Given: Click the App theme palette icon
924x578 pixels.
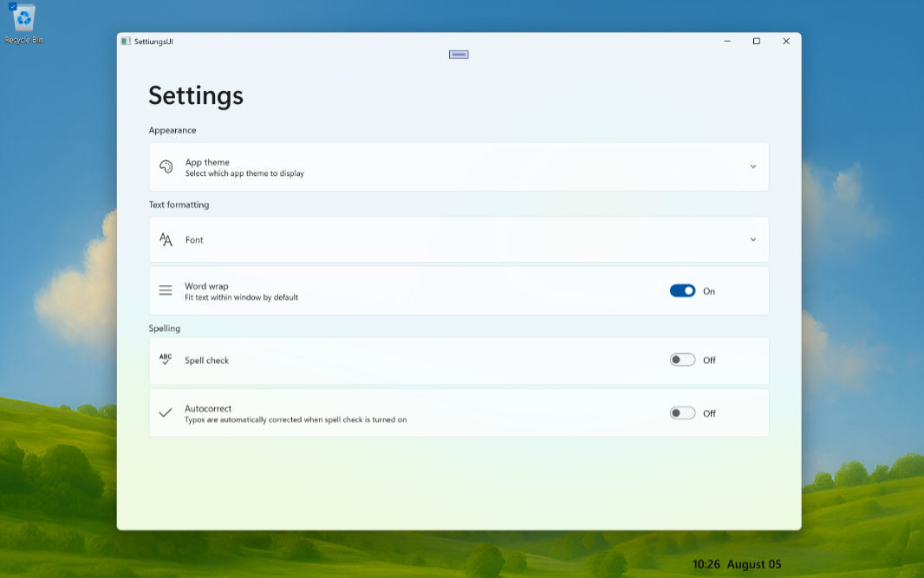Looking at the screenshot, I should click(166, 166).
